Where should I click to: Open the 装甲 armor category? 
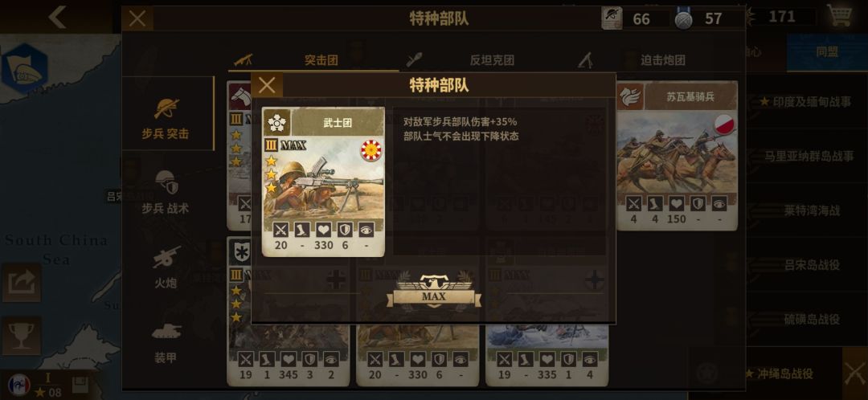pos(166,342)
